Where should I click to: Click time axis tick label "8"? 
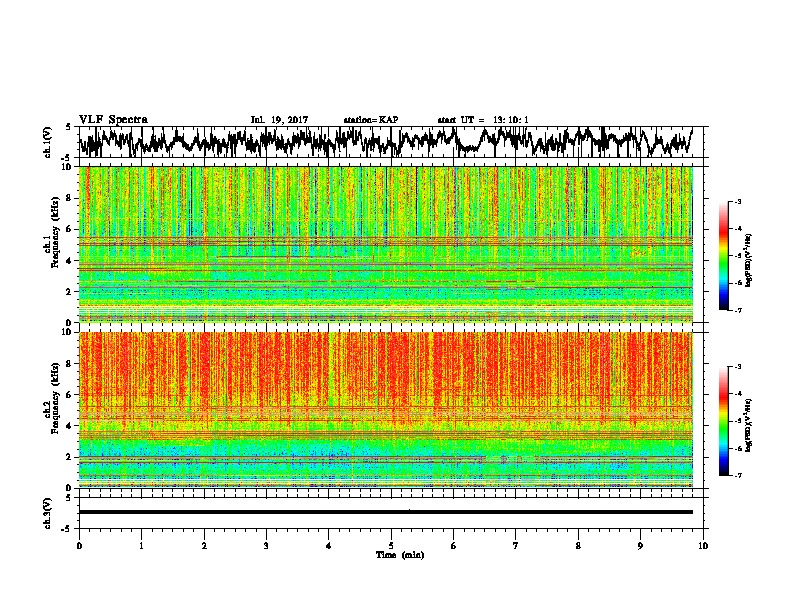[x=578, y=546]
